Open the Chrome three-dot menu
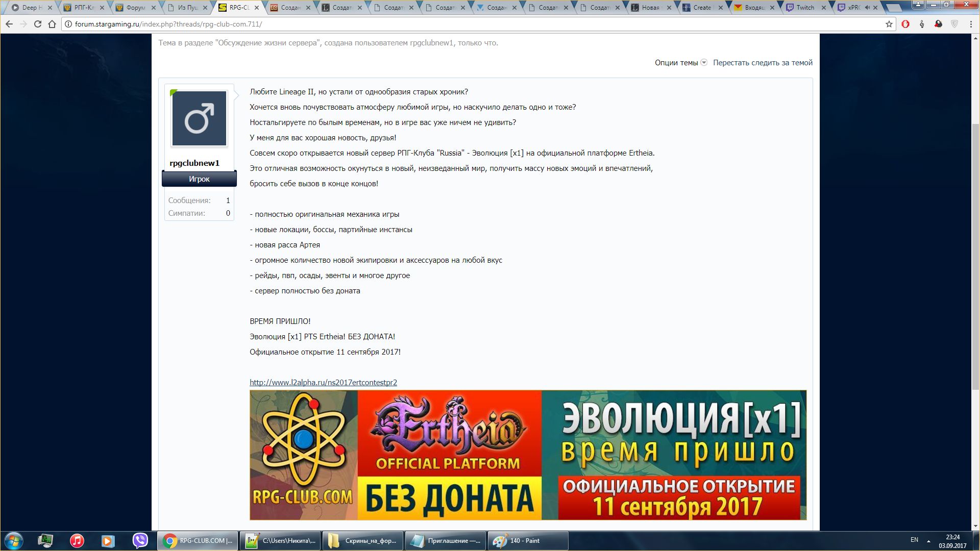This screenshot has width=980, height=551. pos(970,24)
